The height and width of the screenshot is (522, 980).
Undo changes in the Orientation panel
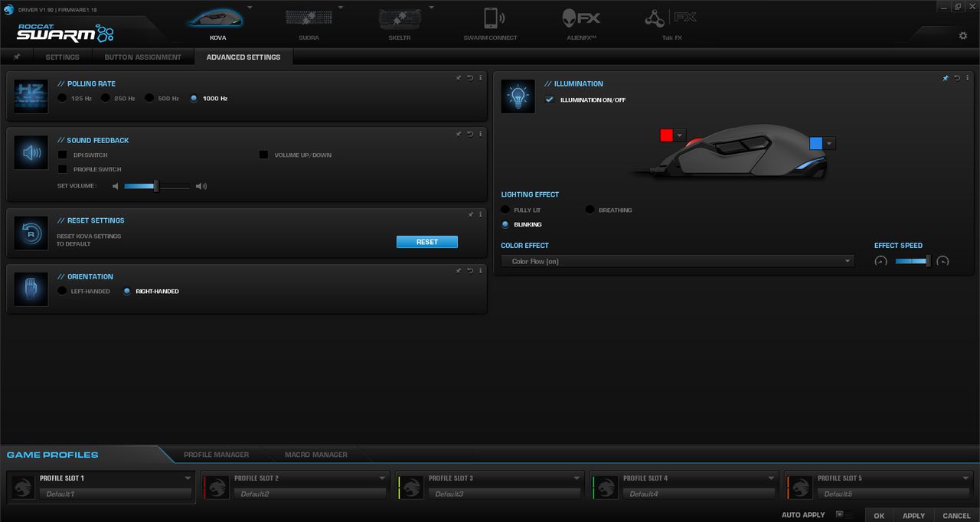470,270
